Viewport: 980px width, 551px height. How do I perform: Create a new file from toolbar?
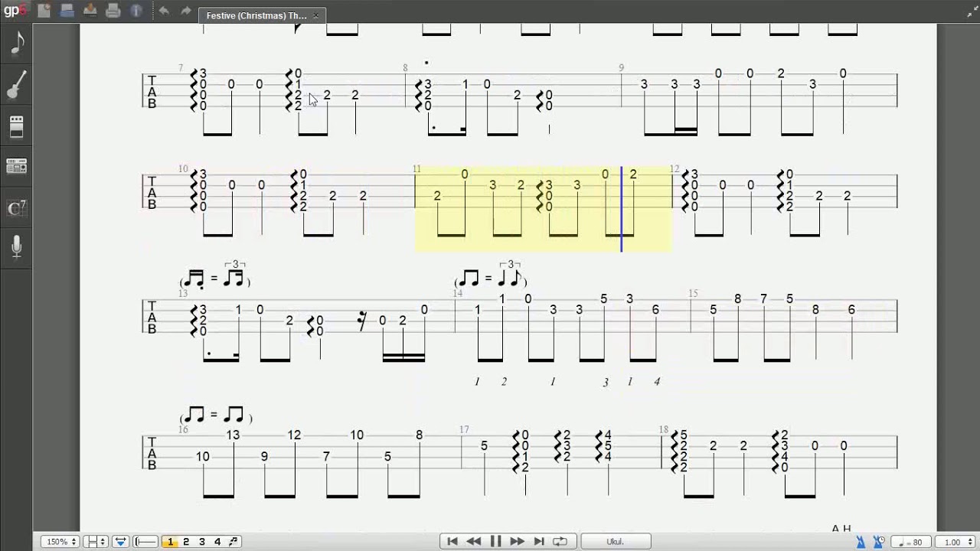pyautogui.click(x=44, y=11)
